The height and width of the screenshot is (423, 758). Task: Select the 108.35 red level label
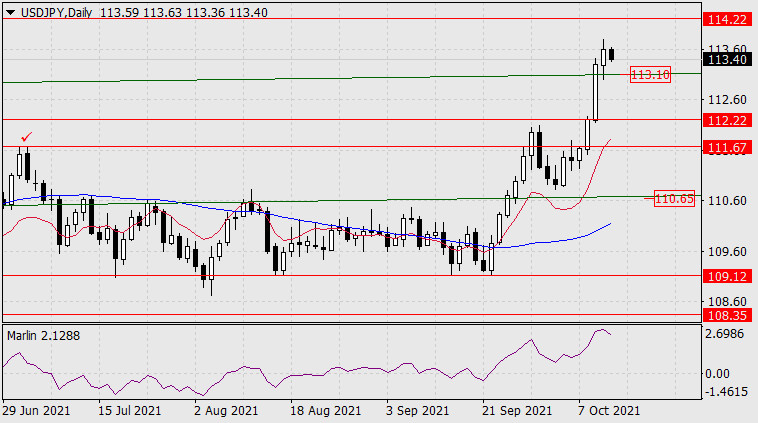coord(727,316)
